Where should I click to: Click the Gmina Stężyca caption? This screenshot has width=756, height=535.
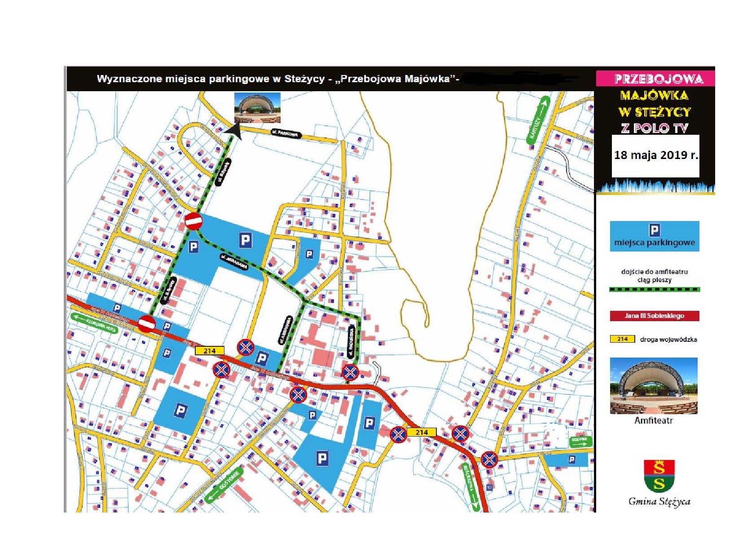[x=659, y=502]
